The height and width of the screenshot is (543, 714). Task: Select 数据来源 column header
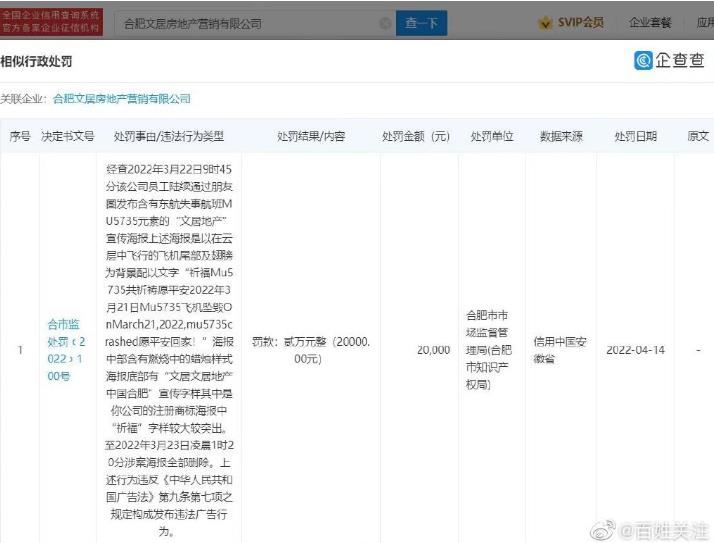click(x=561, y=136)
